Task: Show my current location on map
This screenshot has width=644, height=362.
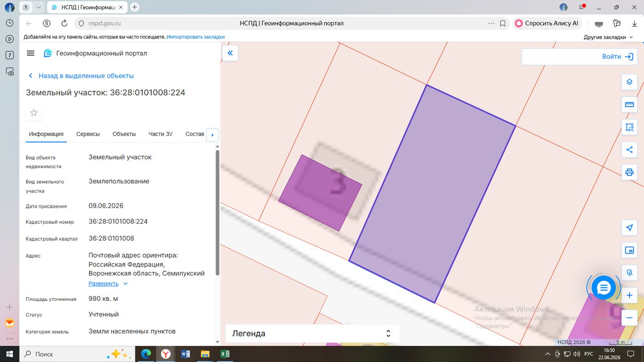Action: point(629,228)
